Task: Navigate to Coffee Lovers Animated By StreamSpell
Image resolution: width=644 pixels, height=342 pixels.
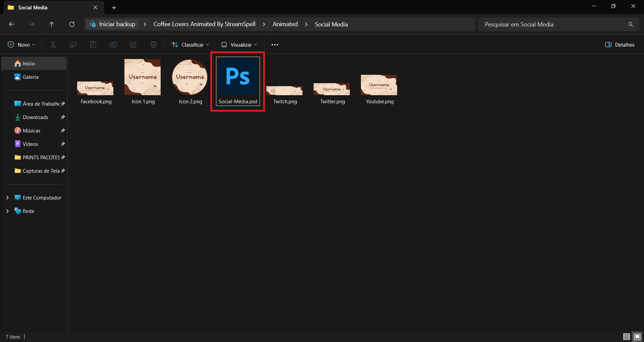Action: pos(204,24)
